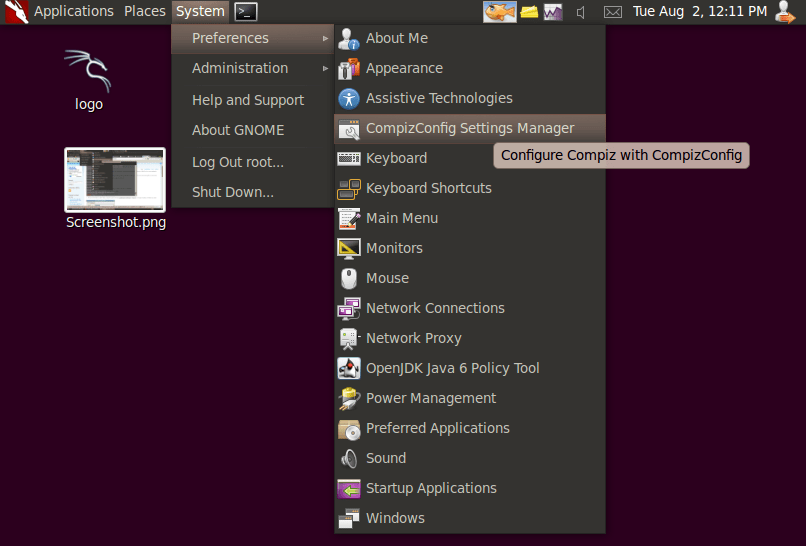Select Shut Down... entry
806x546 pixels.
click(233, 192)
